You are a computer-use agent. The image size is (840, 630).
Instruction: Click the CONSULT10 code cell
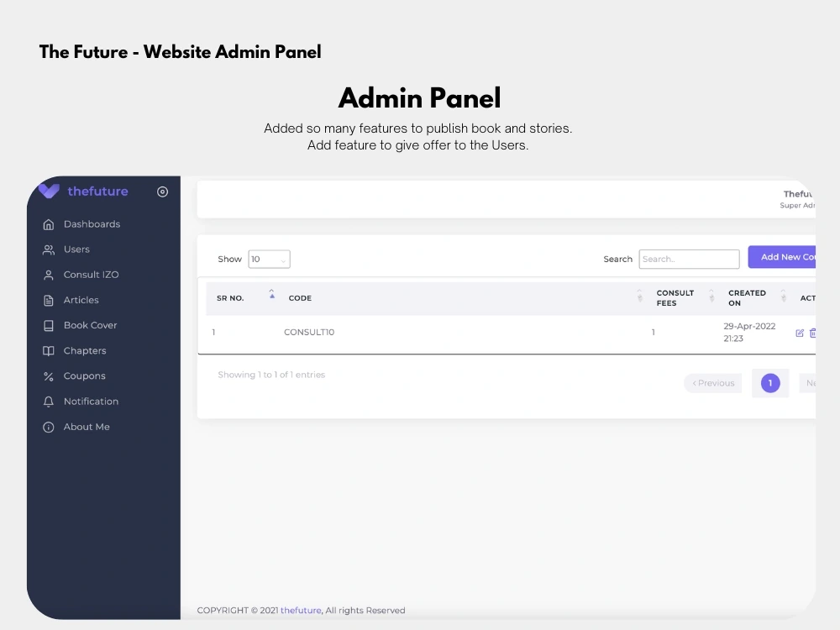309,332
